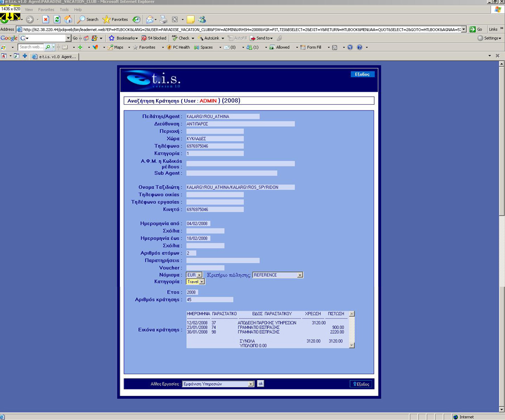Click the yellow note icon in toolbar
Image resolution: width=505 pixels, height=420 pixels.
(x=191, y=20)
